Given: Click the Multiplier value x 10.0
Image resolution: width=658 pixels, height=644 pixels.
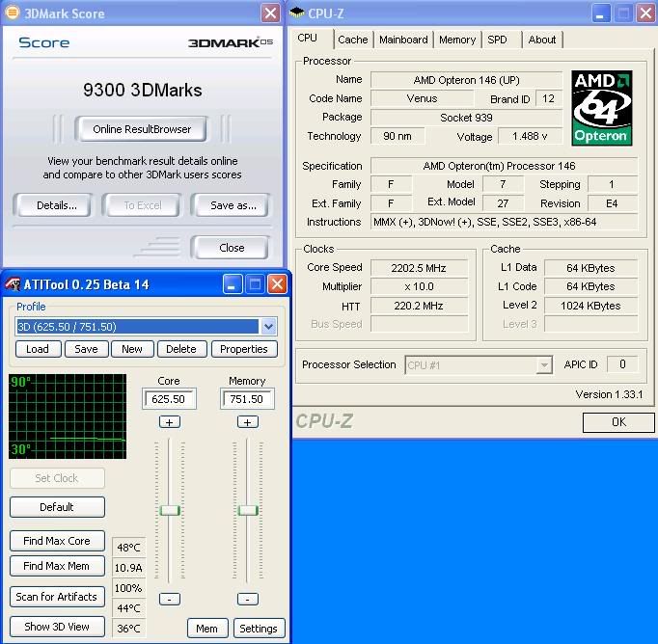Looking at the screenshot, I should [x=419, y=286].
